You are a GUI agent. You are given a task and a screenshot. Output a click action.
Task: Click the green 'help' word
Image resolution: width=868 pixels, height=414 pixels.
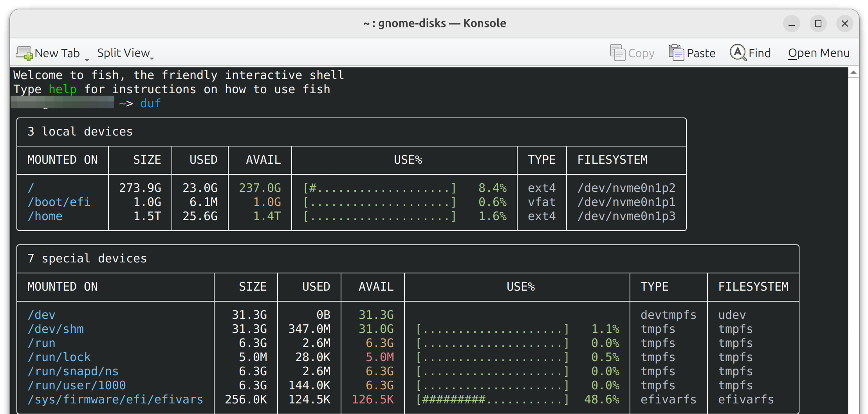coord(63,89)
